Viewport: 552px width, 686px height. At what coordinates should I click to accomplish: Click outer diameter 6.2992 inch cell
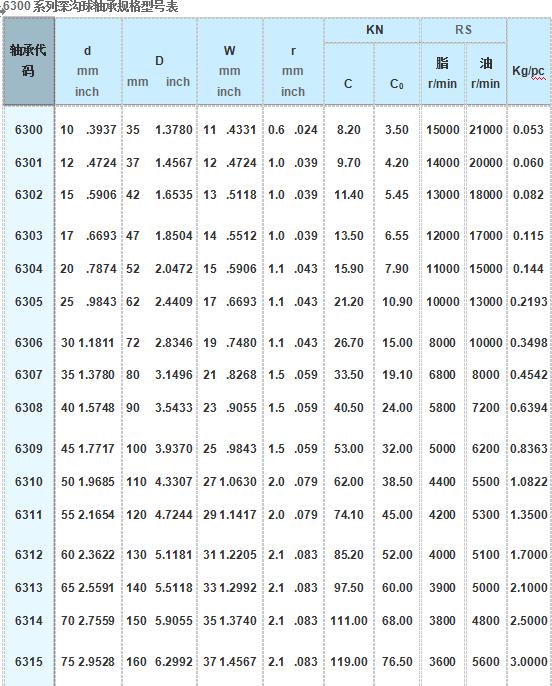pos(174,662)
